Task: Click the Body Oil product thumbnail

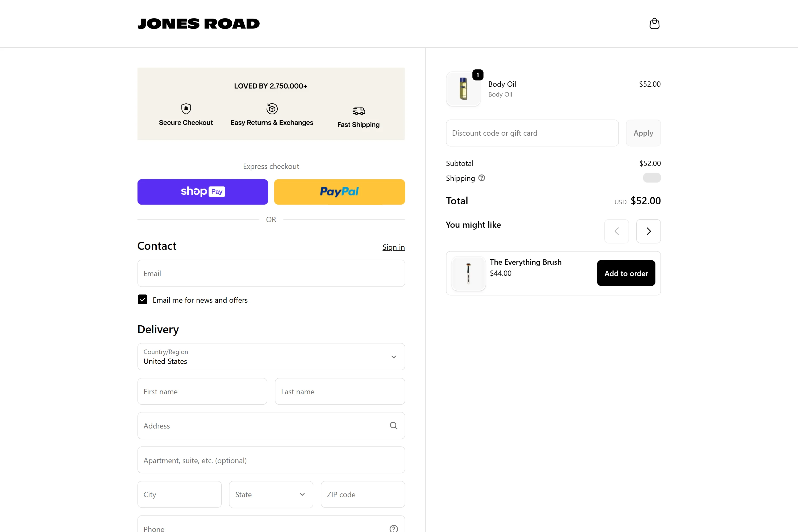Action: tap(463, 89)
